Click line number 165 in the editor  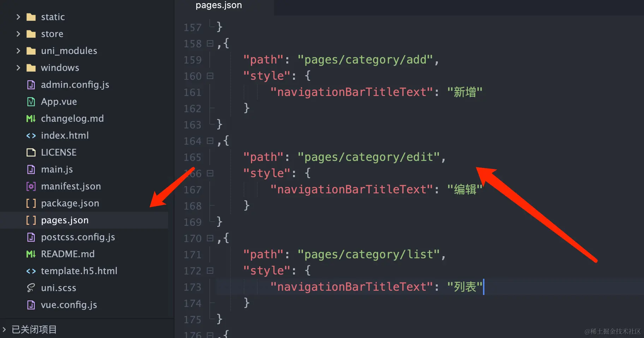click(192, 157)
